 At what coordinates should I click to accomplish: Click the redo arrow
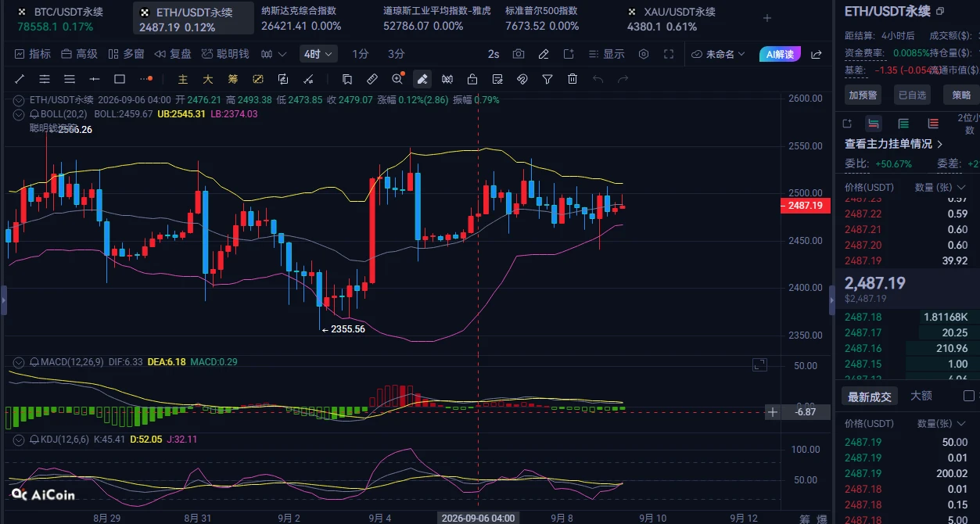623,79
